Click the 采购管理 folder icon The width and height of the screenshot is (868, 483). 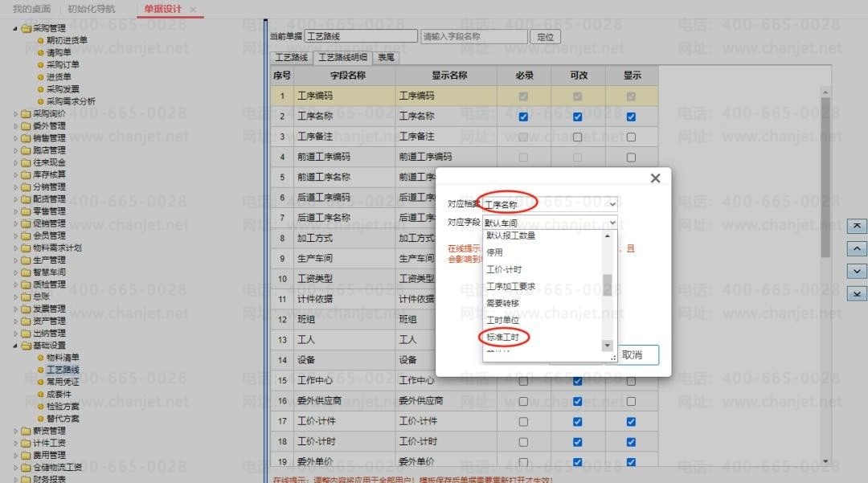(x=26, y=28)
